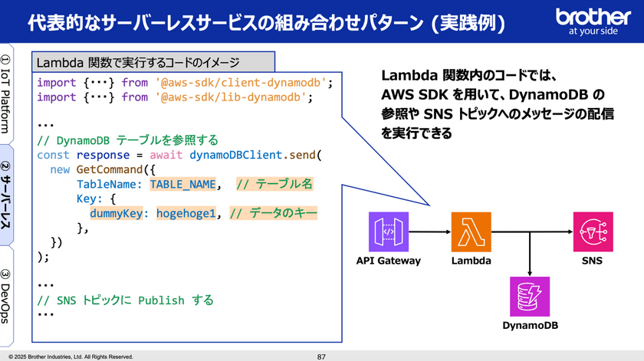Viewport: 644px width, 361px height.
Task: Click the 'DynamoDB テーブルを参照する' comment
Action: [127, 140]
